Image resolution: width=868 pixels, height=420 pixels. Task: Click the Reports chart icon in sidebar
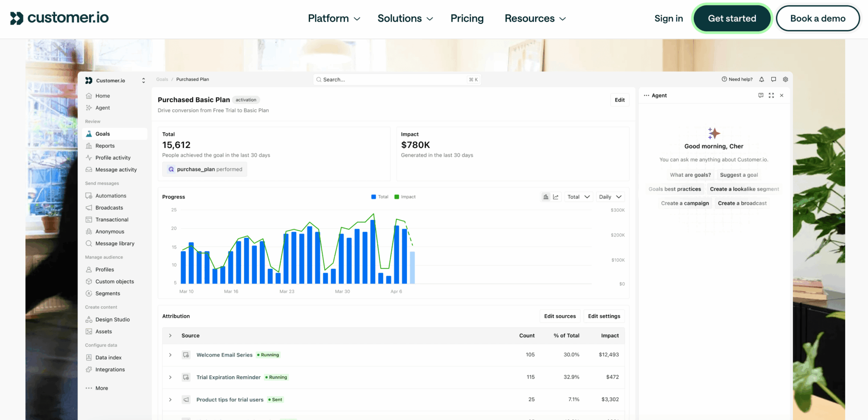89,146
